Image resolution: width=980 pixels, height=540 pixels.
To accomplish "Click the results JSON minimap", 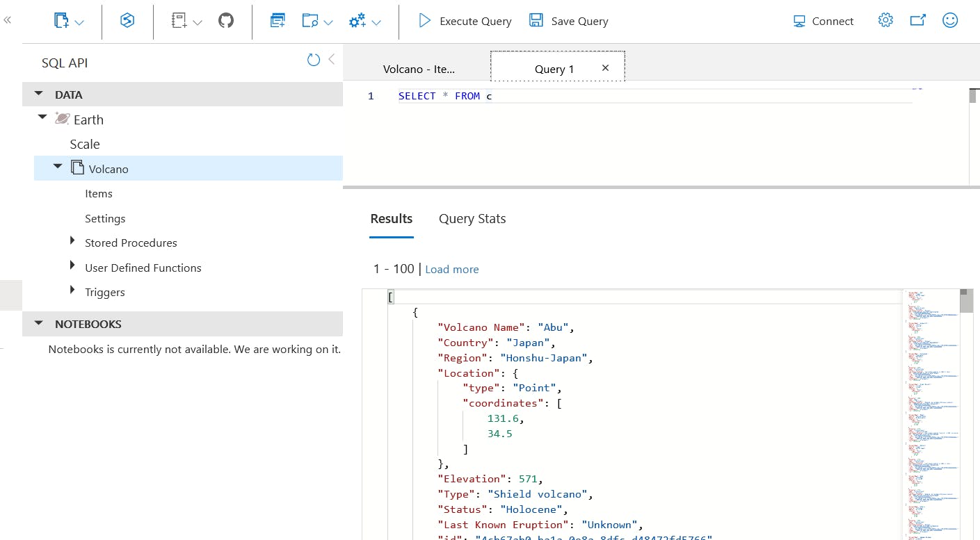I will tap(930, 414).
